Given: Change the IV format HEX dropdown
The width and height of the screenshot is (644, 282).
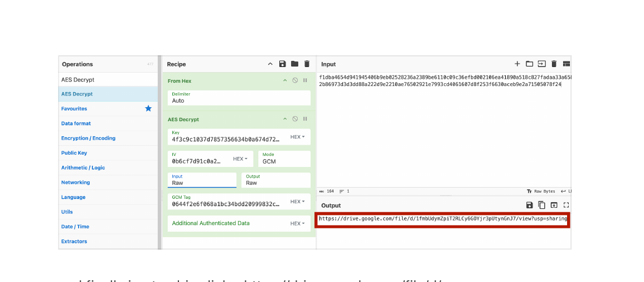Looking at the screenshot, I should [240, 159].
